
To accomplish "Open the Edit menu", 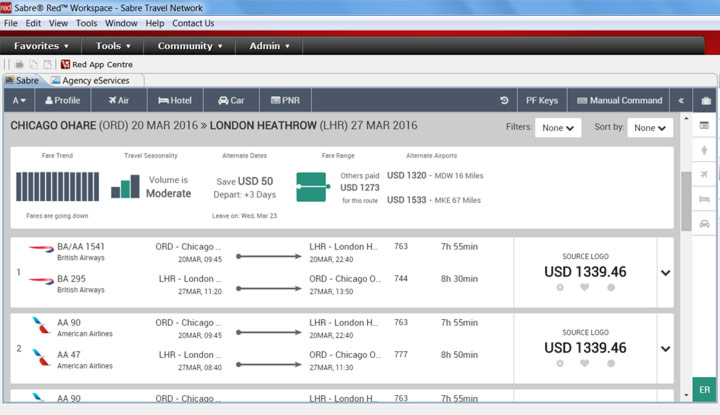I will [x=33, y=23].
